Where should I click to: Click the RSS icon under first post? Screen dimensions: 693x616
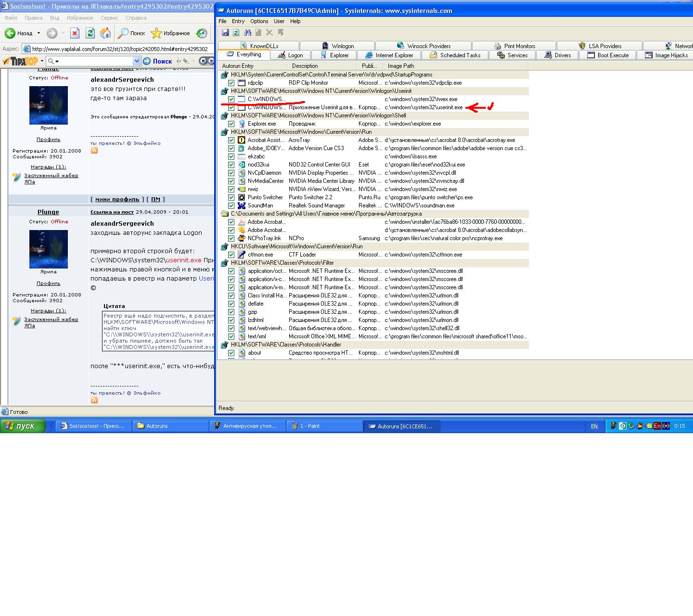click(x=94, y=151)
